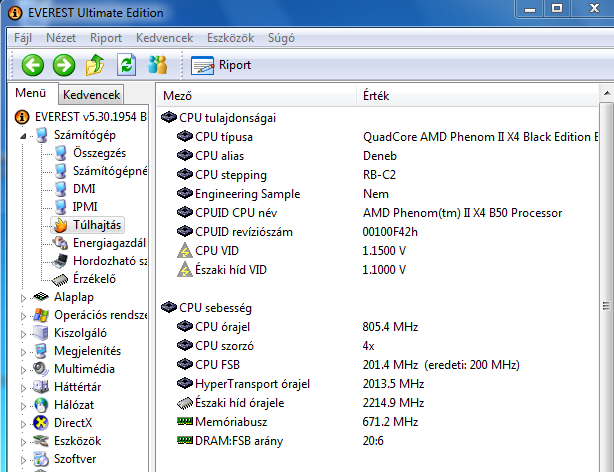Click the vertical scrollbar up arrow
614x472 pixels.
click(x=607, y=93)
